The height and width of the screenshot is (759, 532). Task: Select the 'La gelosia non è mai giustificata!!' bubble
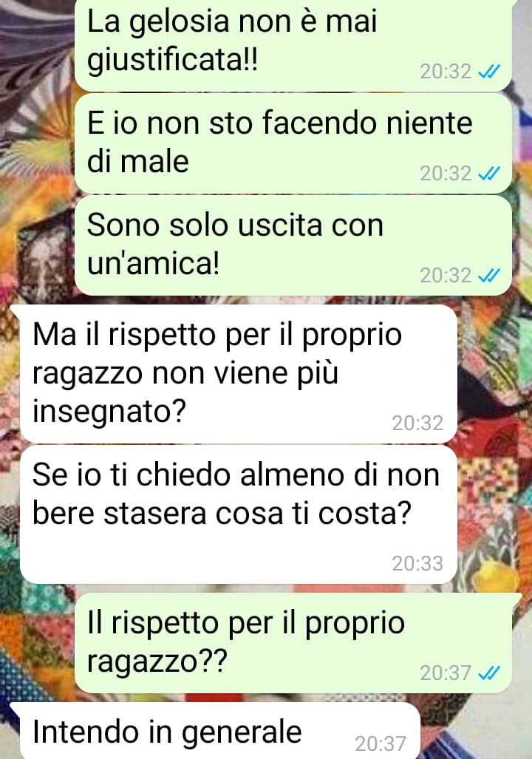(x=293, y=46)
